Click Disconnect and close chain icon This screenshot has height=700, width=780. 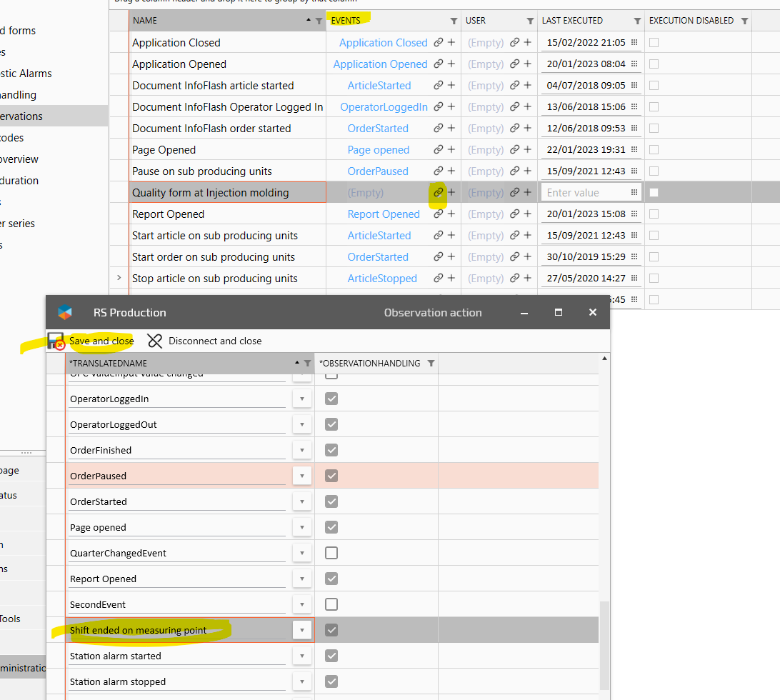(x=155, y=341)
